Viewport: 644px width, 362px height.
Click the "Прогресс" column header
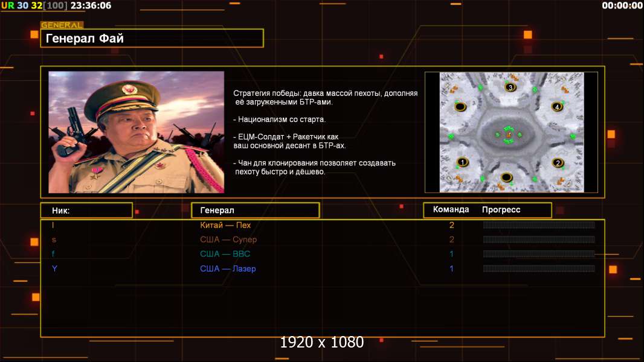[x=501, y=210]
